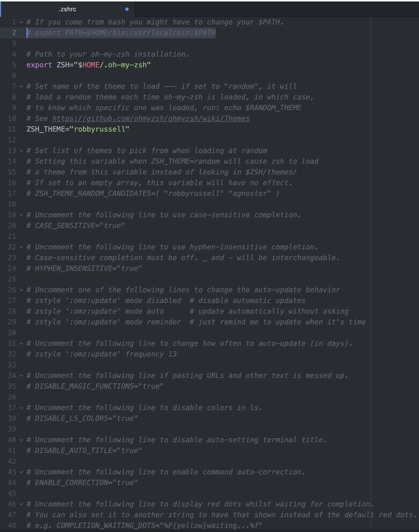Image resolution: width=419 pixels, height=532 pixels.
Task: Collapse the fold chevron at line 1
Action: click(x=21, y=22)
